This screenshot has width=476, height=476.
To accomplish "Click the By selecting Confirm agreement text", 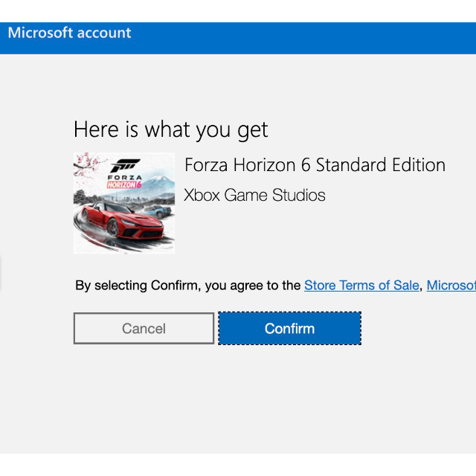I will tap(188, 286).
